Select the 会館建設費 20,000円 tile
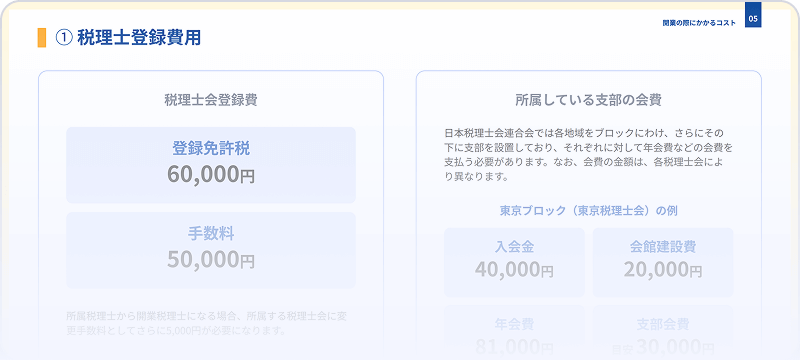Screen dimensions: 800x360 (x=663, y=262)
